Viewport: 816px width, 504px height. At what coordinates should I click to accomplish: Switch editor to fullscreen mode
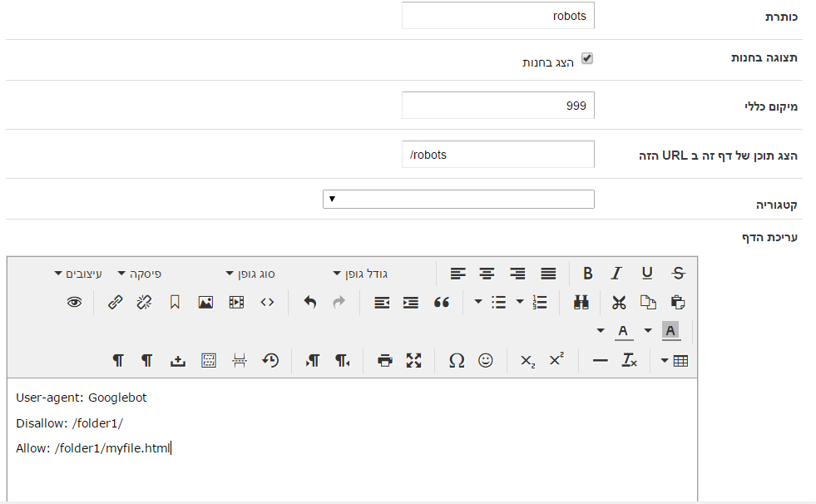[413, 360]
